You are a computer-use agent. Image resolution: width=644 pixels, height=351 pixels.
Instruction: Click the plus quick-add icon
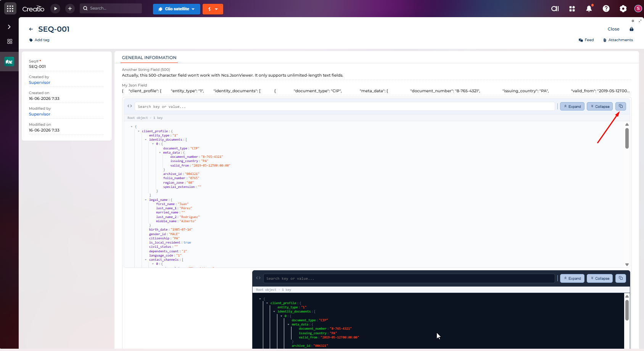pyautogui.click(x=70, y=8)
